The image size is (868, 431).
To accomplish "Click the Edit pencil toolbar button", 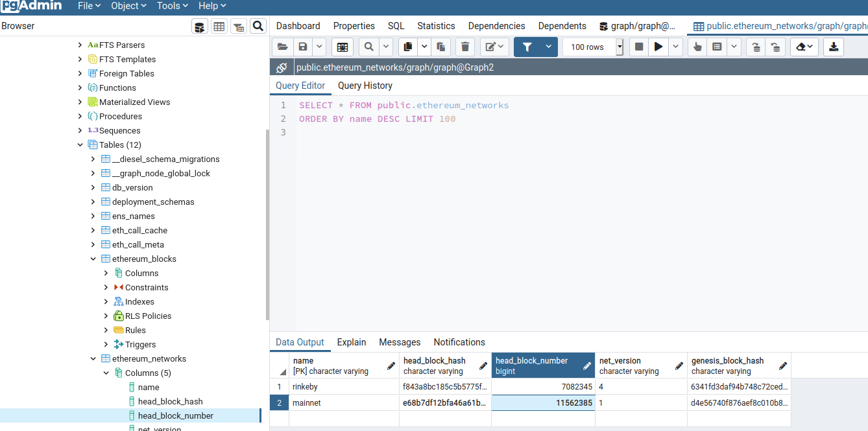I will [x=494, y=47].
